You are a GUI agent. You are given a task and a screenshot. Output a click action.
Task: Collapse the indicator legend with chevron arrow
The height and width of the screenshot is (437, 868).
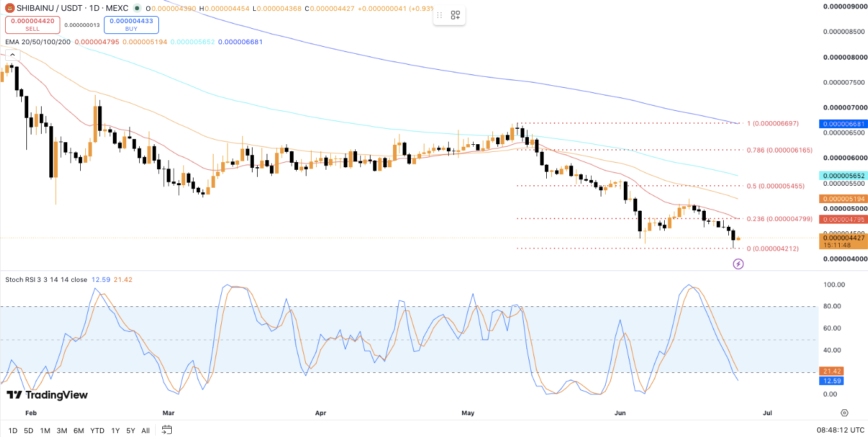click(x=12, y=55)
